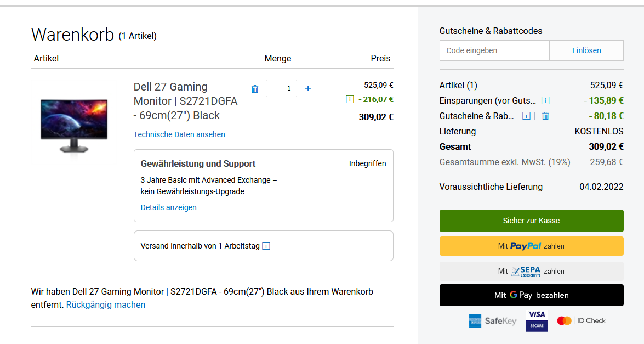644x344 pixels.
Task: Open product title Dell 27 Gaming Monitor
Action: [x=186, y=101]
